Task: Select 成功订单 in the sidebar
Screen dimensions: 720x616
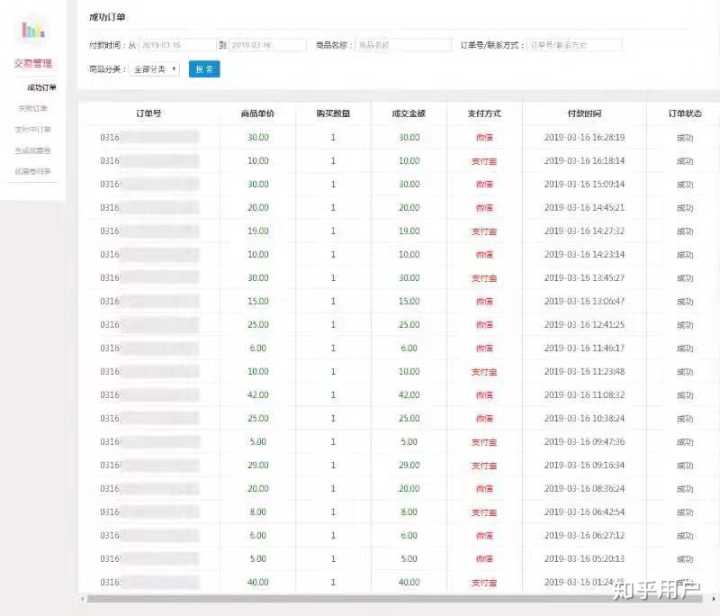Action: [41, 88]
